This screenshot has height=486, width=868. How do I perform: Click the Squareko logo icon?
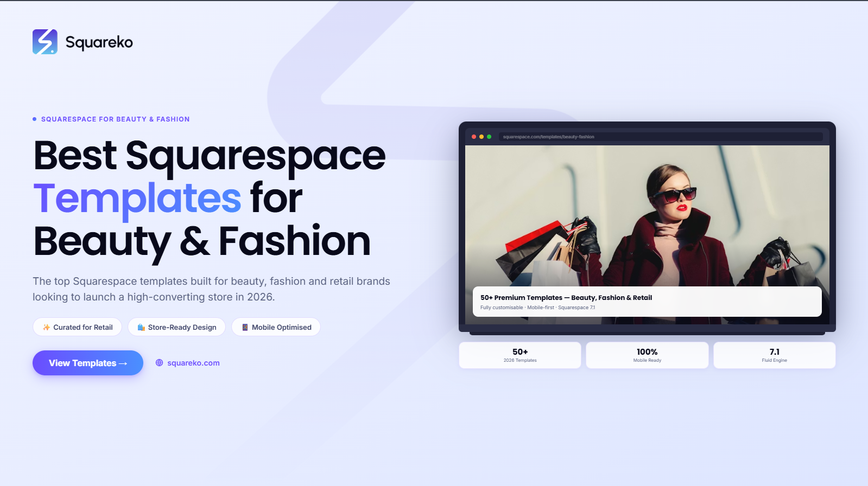tap(45, 42)
